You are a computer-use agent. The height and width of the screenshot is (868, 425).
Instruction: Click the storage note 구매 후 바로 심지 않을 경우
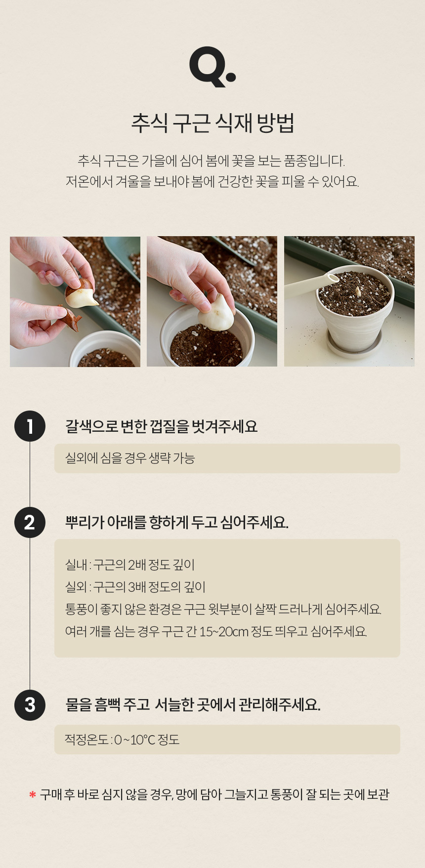tap(214, 794)
